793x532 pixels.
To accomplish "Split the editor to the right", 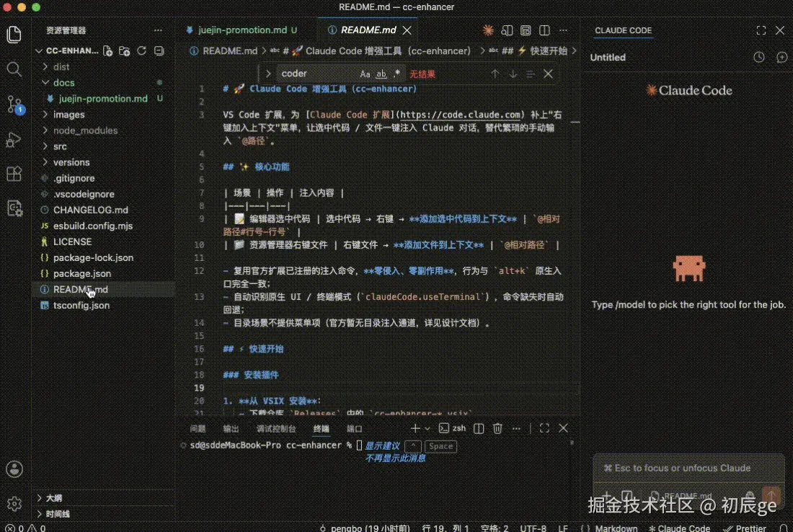I will (544, 30).
